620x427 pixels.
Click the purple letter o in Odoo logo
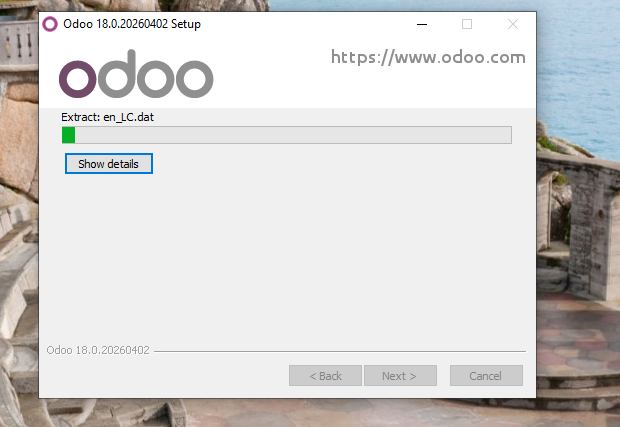[78, 79]
